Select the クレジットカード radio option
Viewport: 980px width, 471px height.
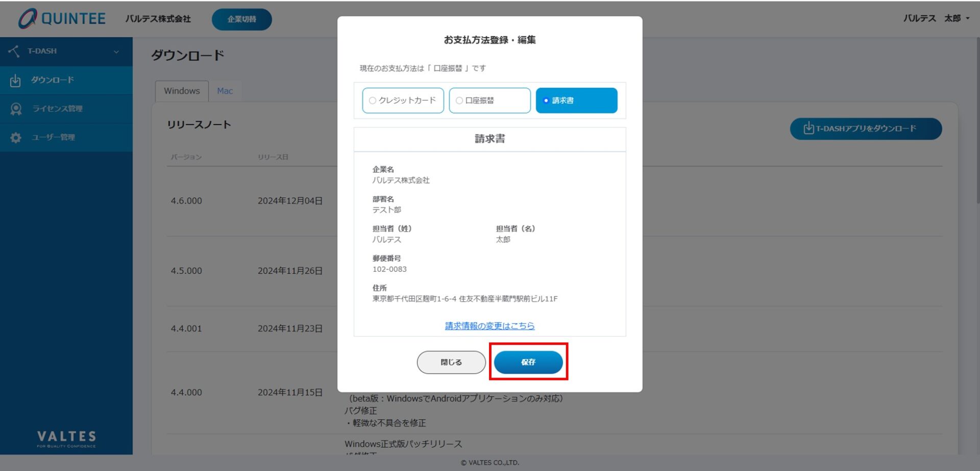[x=373, y=101]
